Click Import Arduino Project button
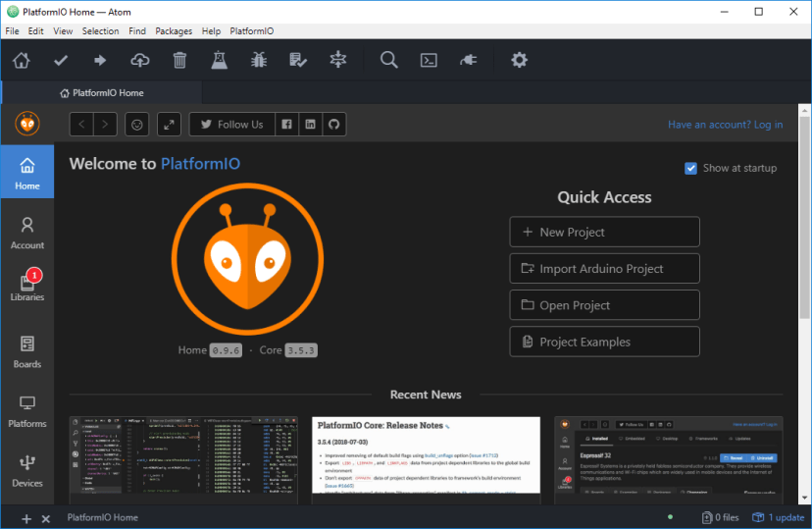Viewport: 812px width, 529px height. [x=604, y=269]
